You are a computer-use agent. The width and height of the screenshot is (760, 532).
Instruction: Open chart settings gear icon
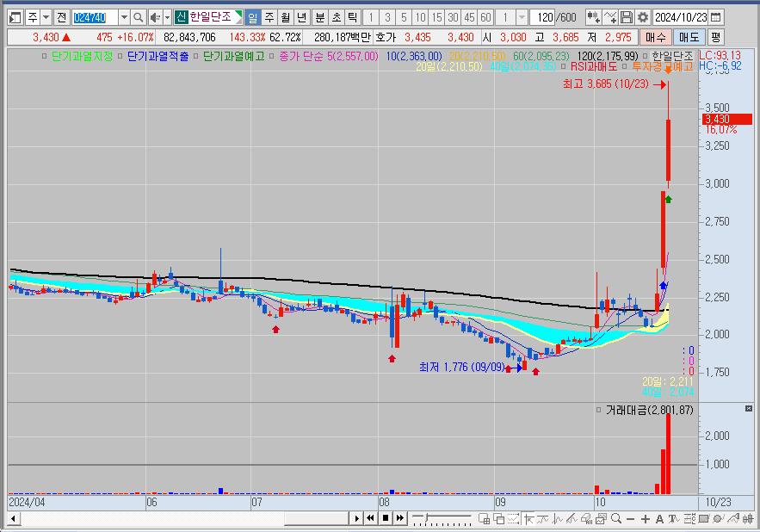643,18
